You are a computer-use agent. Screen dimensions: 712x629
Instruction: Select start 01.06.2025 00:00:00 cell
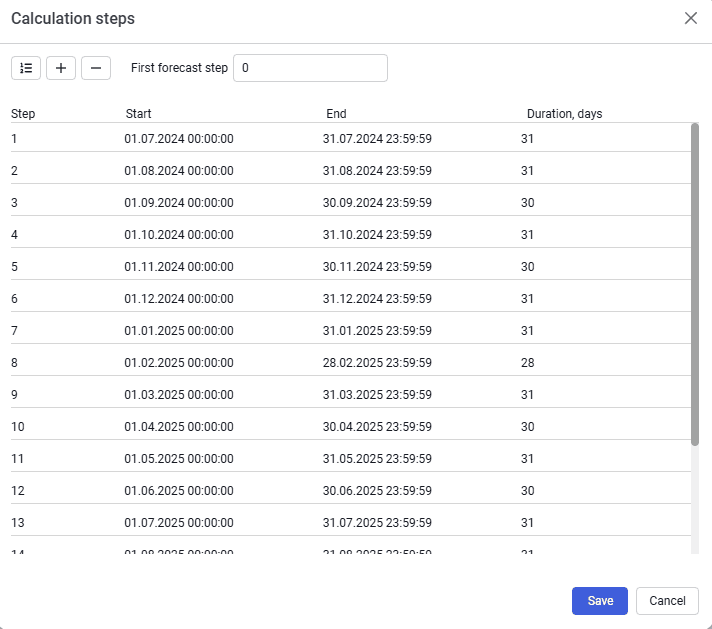[179, 491]
